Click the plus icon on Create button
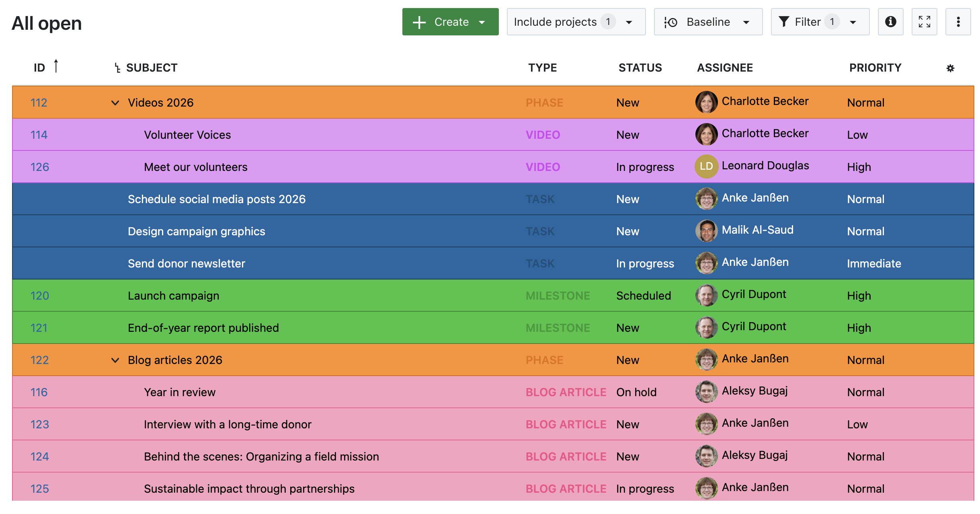Viewport: 980px width, 514px height. coord(419,22)
